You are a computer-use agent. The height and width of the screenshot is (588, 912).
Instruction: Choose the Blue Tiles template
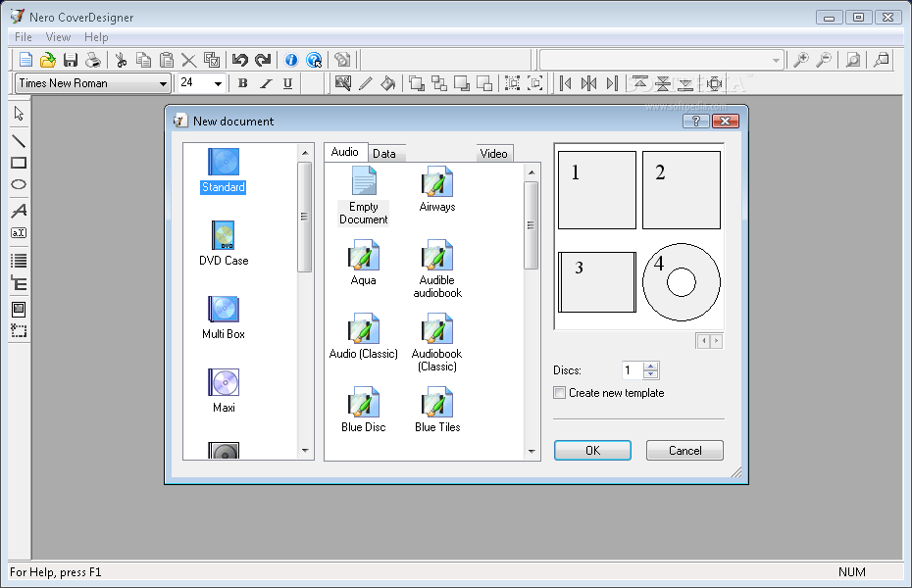point(437,411)
